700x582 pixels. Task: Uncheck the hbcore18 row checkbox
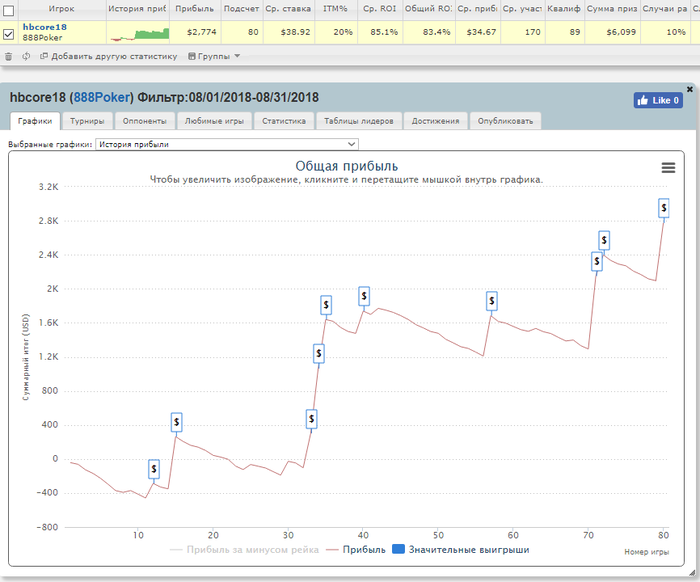point(8,34)
